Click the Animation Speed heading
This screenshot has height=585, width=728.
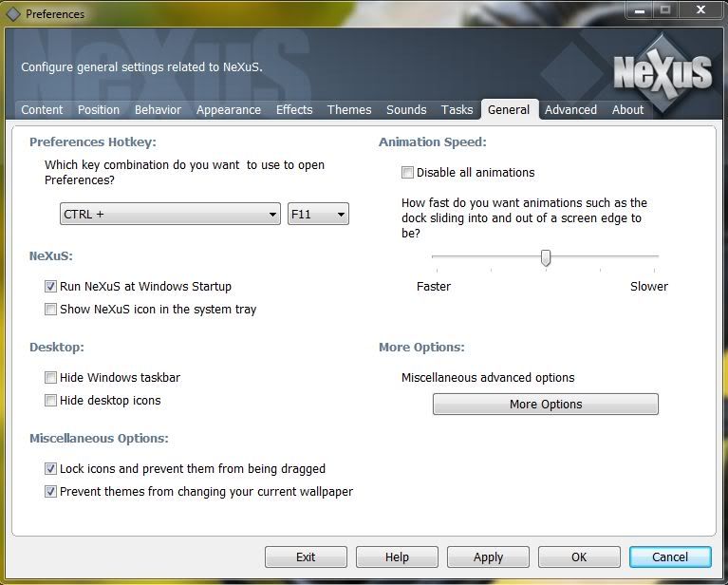[x=433, y=142]
